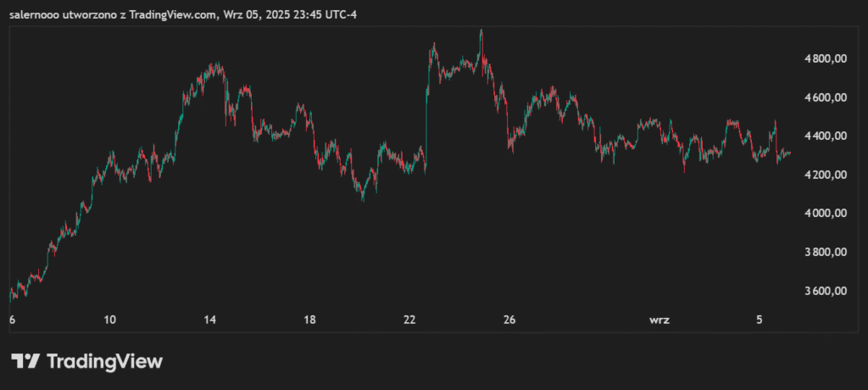Select the 3600,00 price axis label

coord(826,291)
